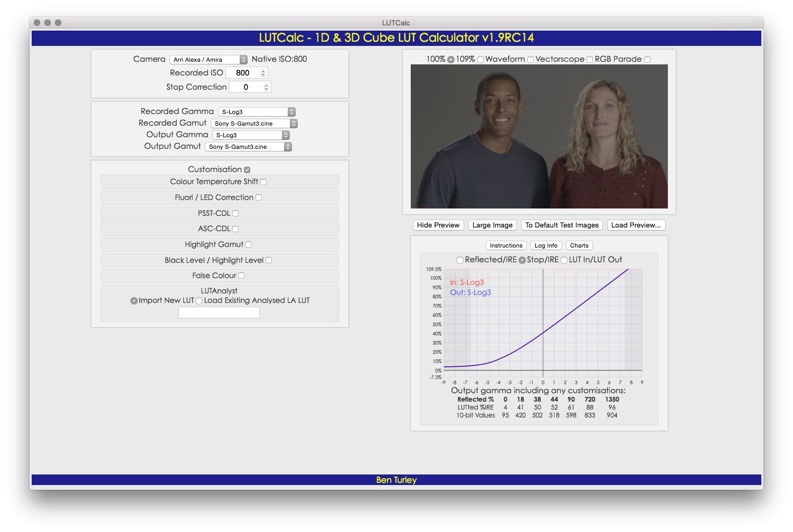
Task: Tick the PSST-CDL checkbox
Action: tap(235, 213)
